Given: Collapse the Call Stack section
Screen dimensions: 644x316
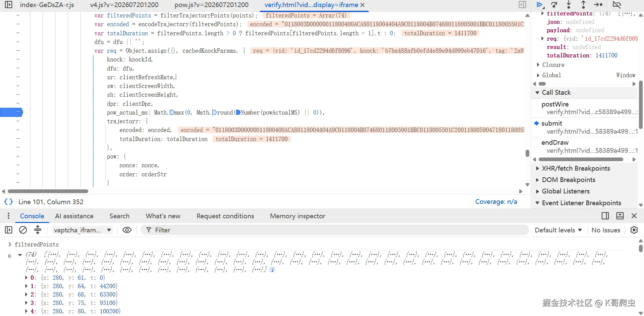Looking at the screenshot, I should [x=537, y=92].
